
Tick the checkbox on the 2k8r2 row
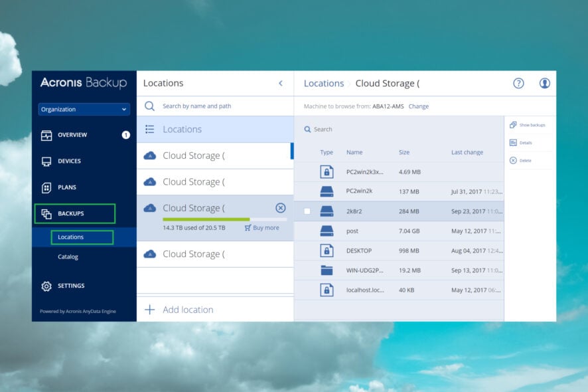[307, 211]
